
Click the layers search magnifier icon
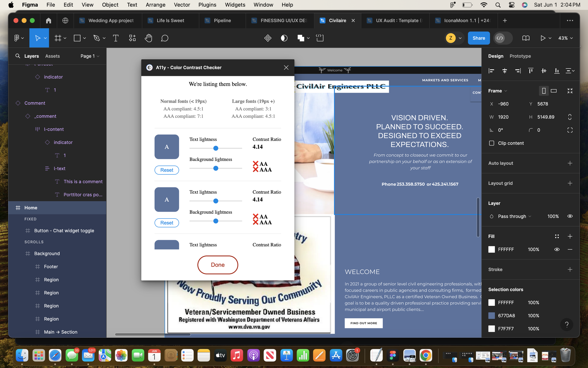pos(17,56)
